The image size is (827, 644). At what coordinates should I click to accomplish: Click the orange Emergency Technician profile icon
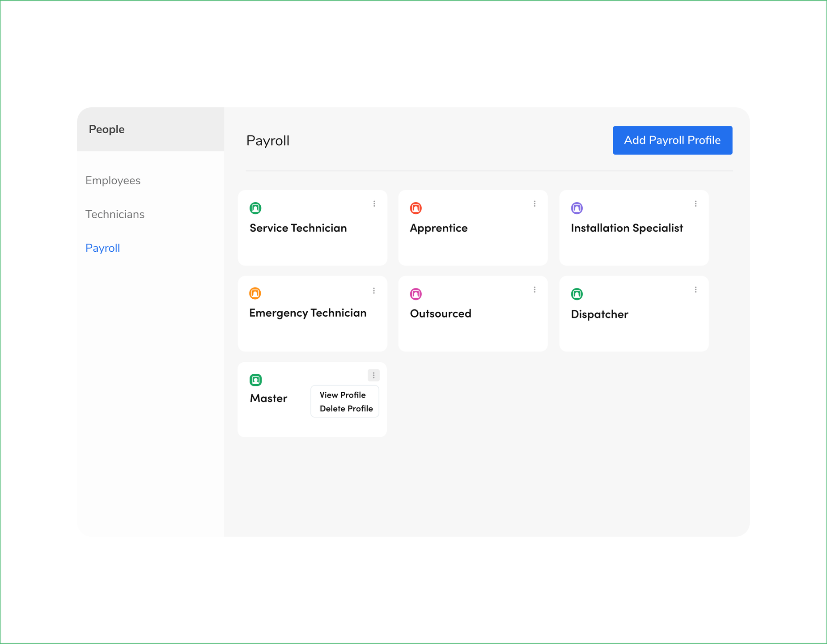click(x=255, y=293)
